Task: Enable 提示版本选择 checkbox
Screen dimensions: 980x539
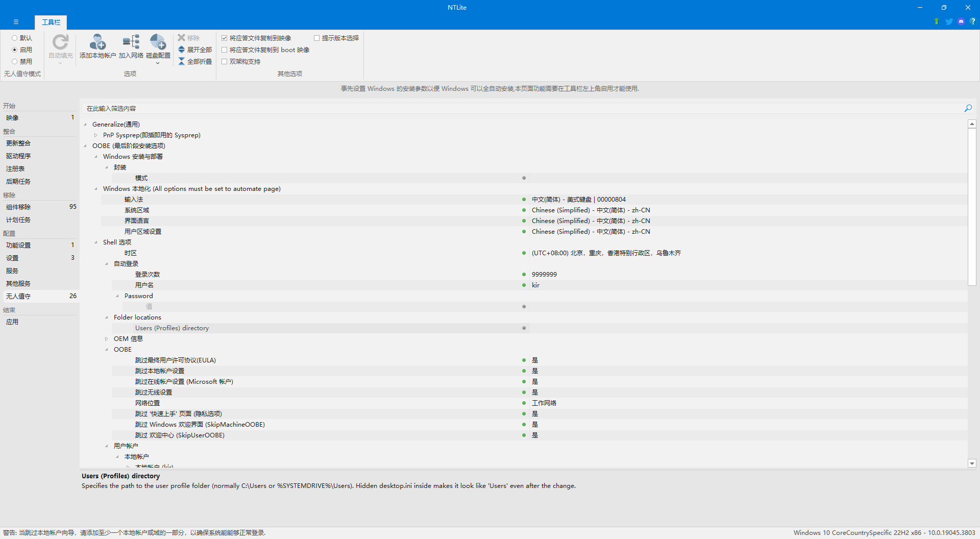Action: [x=316, y=38]
